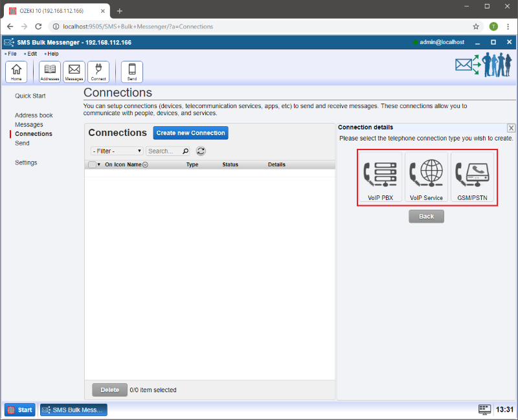Screen dimensions: 518x420
Task: Open the Addresses toolbar icon
Action: click(50, 71)
